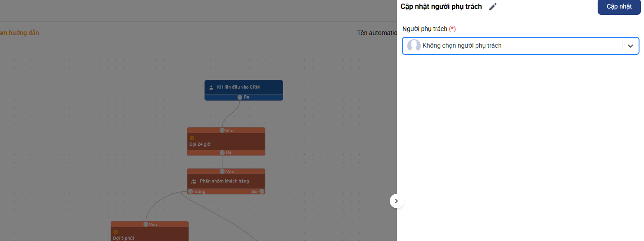This screenshot has width=644, height=241.
Task: Collapse the side panel with the arrow button
Action: coord(396,201)
